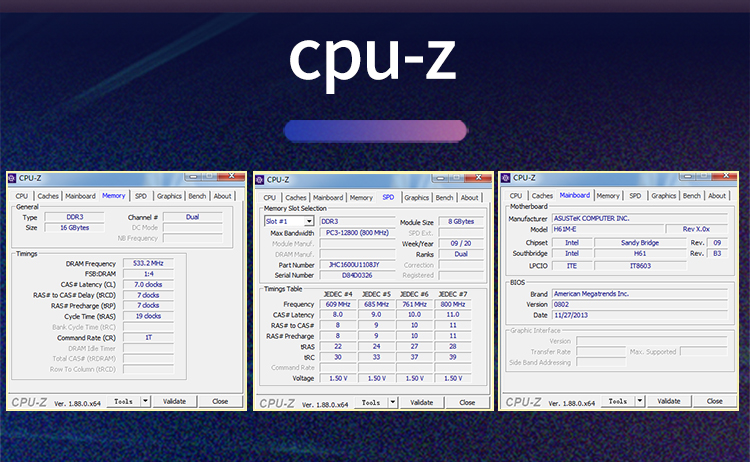Open the SPD tab in the Memory window
The image size is (750, 462).
[141, 196]
